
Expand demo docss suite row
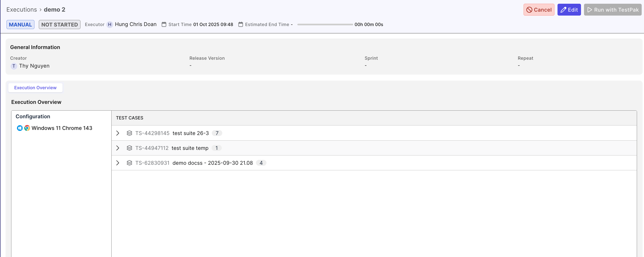[118, 163]
